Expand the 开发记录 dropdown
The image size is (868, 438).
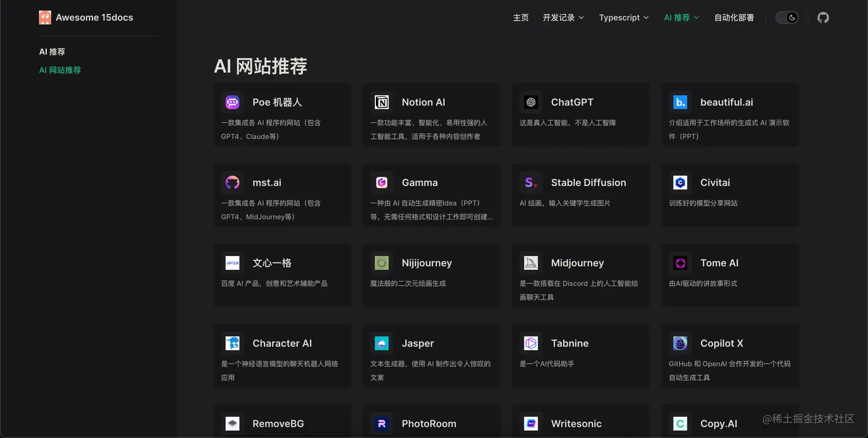(563, 17)
